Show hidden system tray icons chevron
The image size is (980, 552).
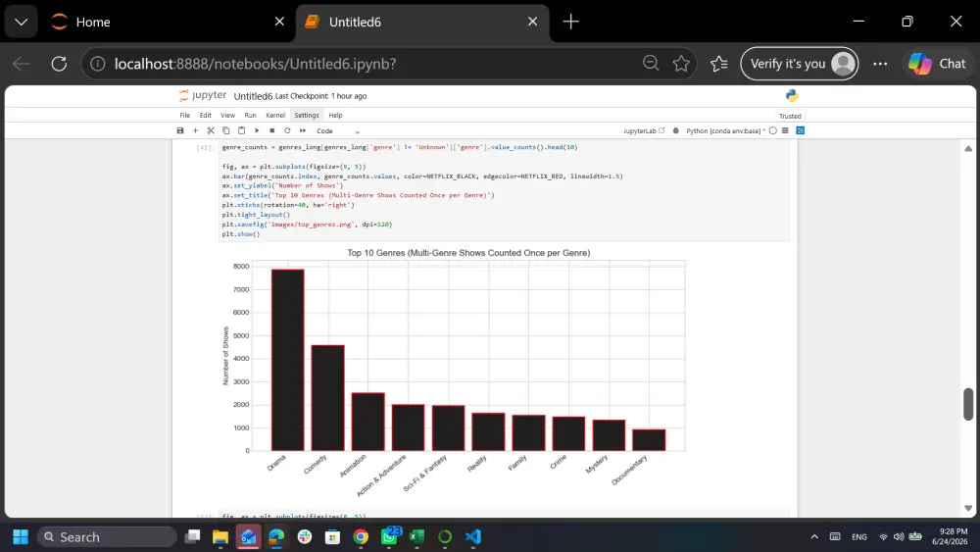pyautogui.click(x=813, y=537)
